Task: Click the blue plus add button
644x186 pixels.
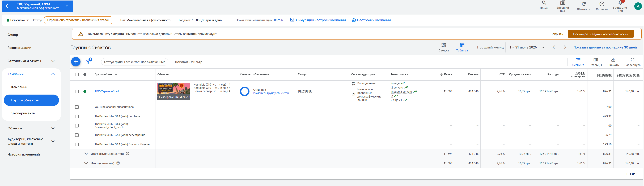Action: tap(76, 62)
